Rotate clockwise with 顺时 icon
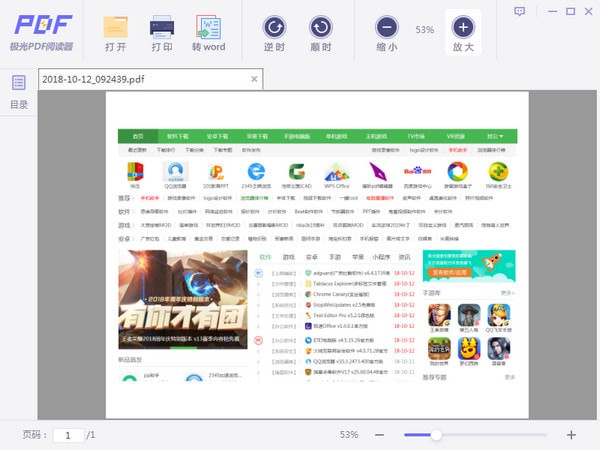600x450 pixels. (x=321, y=27)
